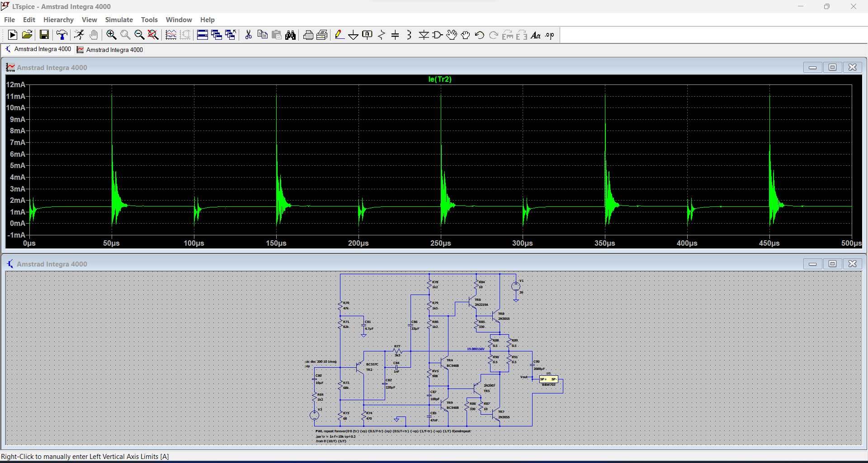Maximize the waveform plot pane
868x463 pixels.
coord(832,67)
